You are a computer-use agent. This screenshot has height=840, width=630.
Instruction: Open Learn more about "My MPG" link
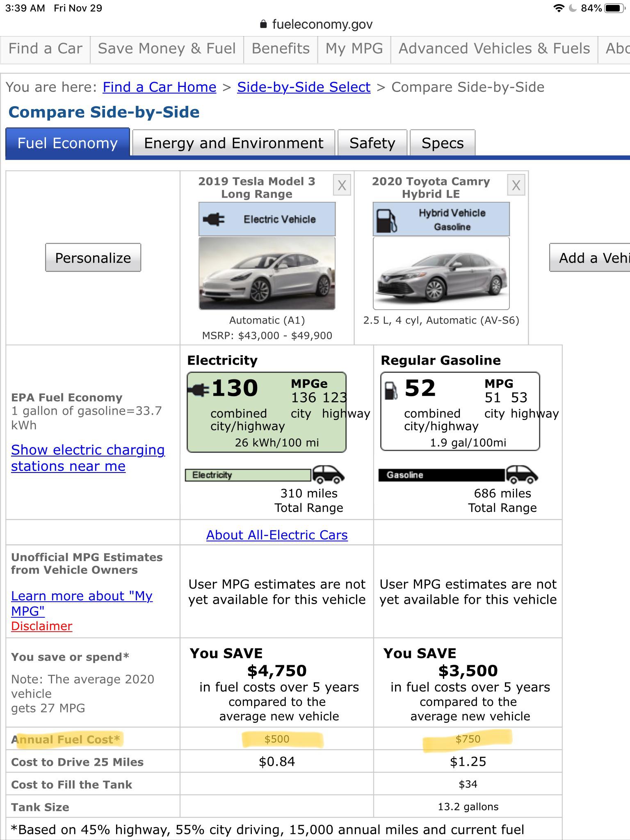click(82, 603)
